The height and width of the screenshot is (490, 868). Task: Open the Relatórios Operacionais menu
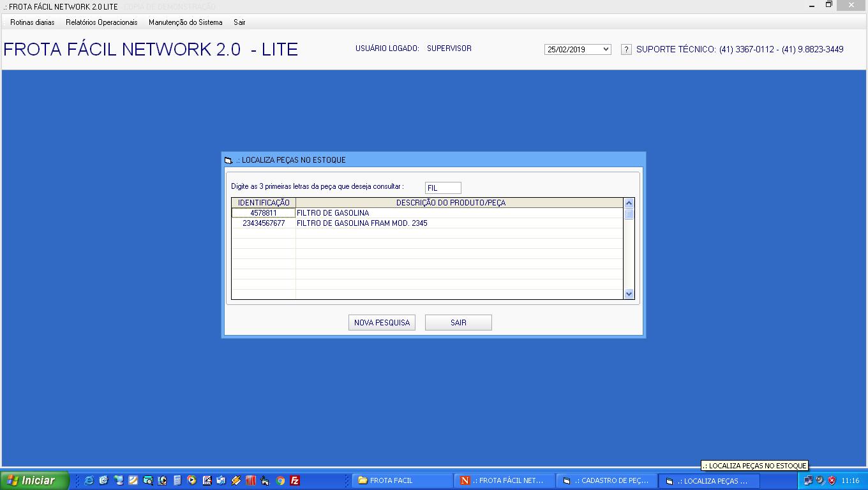(x=101, y=22)
